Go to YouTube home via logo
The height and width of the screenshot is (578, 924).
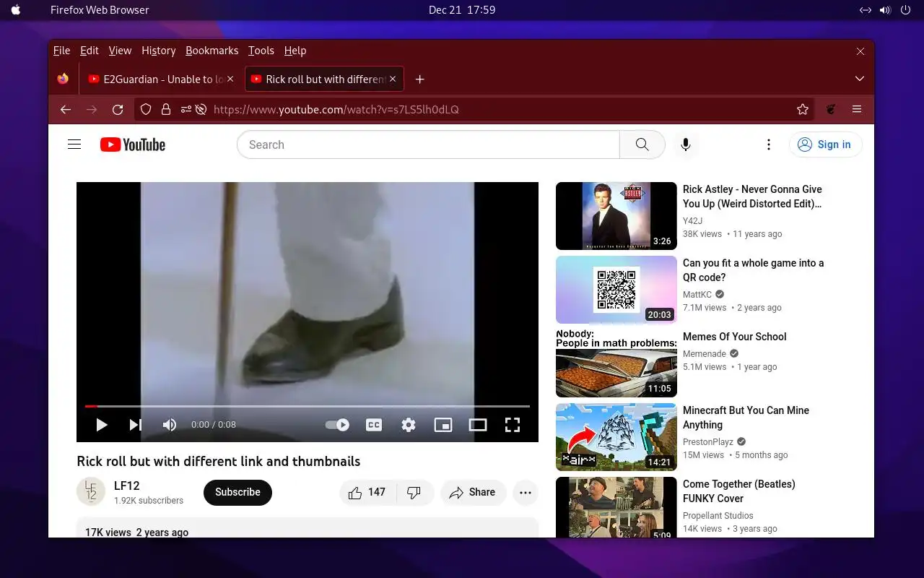[x=133, y=144]
